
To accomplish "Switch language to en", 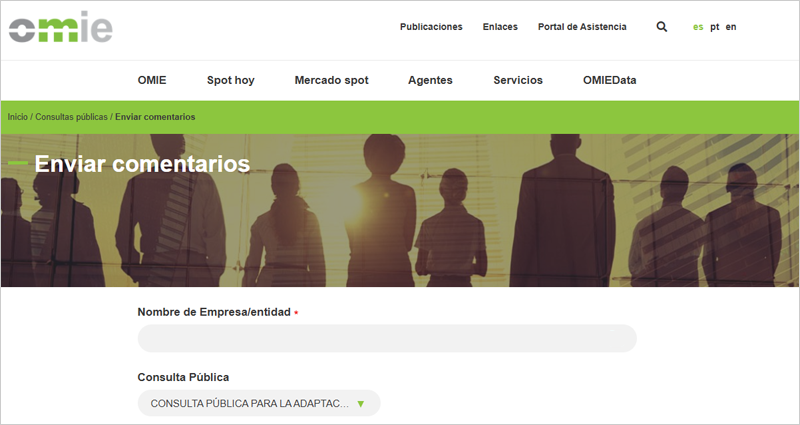I will [x=731, y=27].
